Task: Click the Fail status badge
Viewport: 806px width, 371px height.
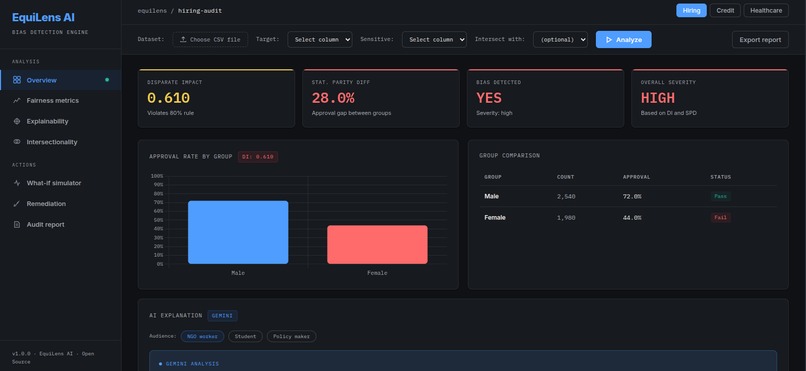Action: 720,218
